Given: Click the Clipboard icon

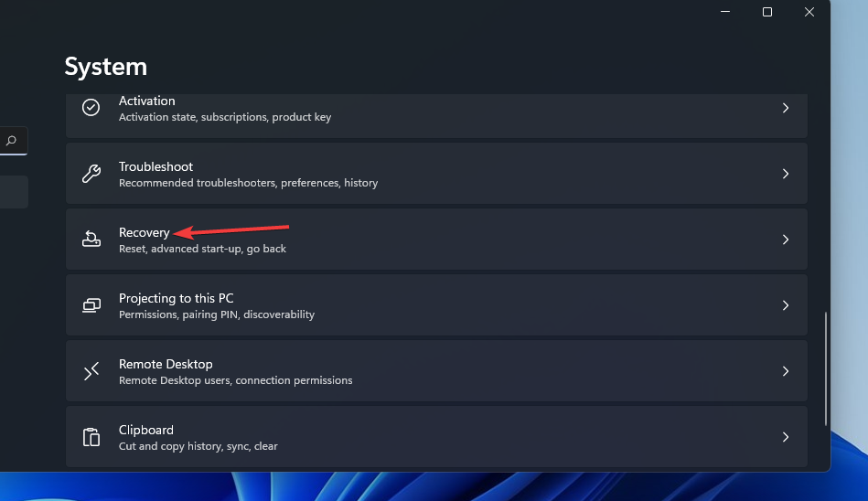Looking at the screenshot, I should 91,437.
